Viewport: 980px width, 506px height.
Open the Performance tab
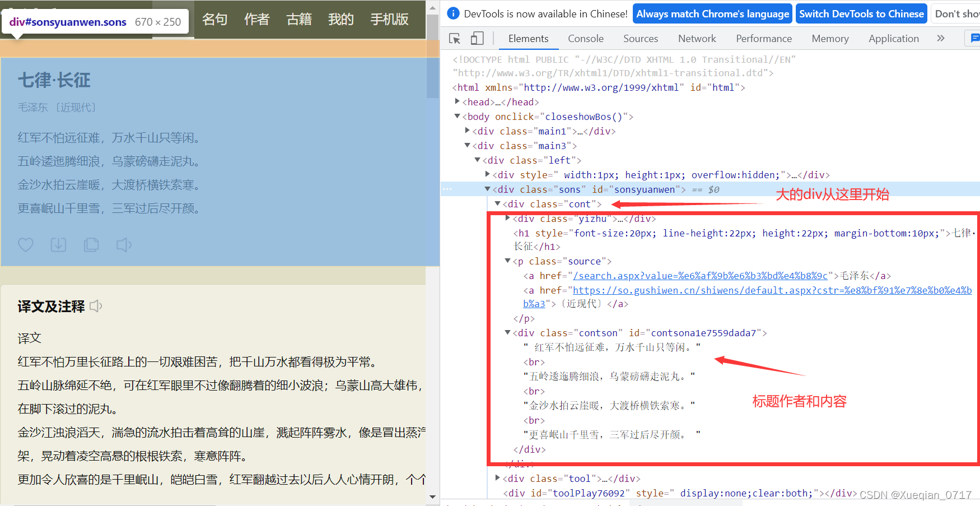tap(764, 39)
